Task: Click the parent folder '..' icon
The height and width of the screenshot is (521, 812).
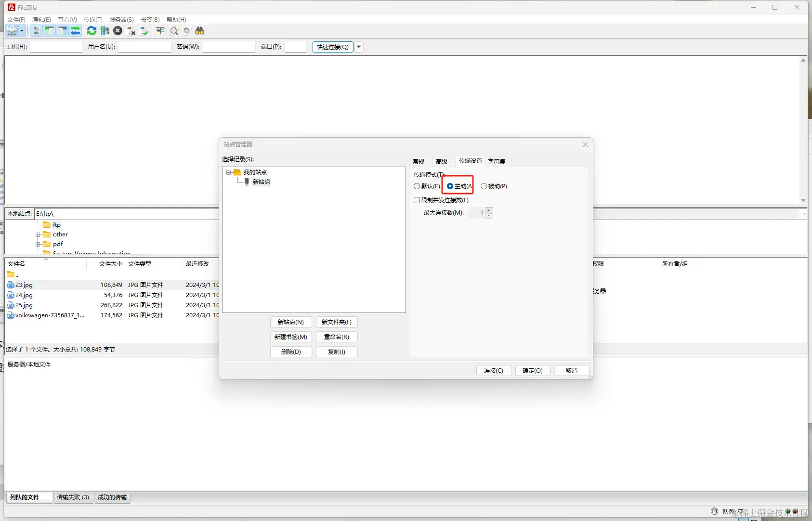Action: point(11,274)
